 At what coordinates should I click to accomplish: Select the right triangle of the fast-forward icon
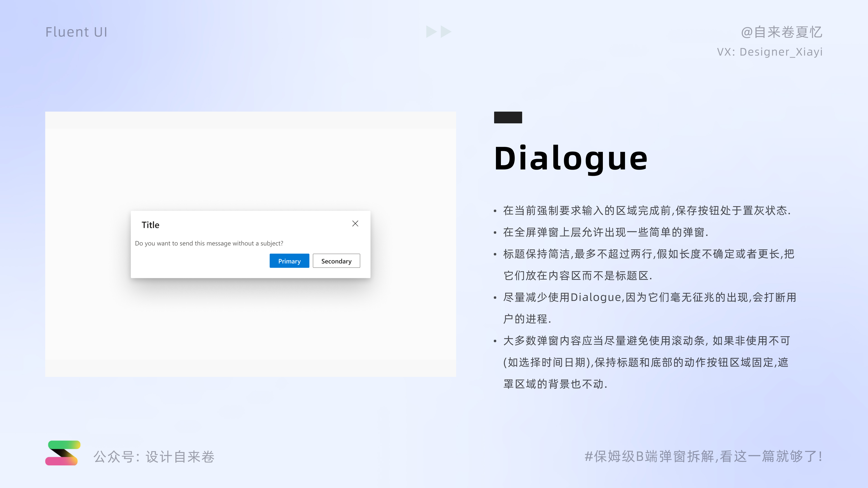446,31
